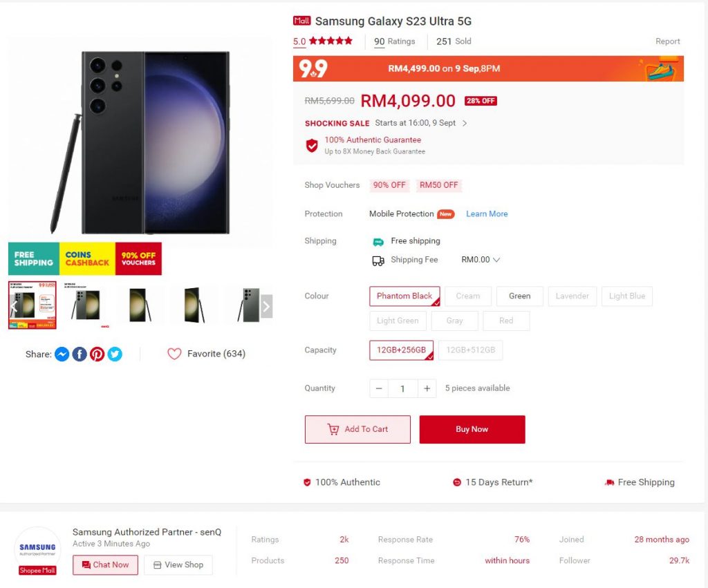Share product on Facebook
Viewport: 708px width, 588px height.
[x=80, y=354]
